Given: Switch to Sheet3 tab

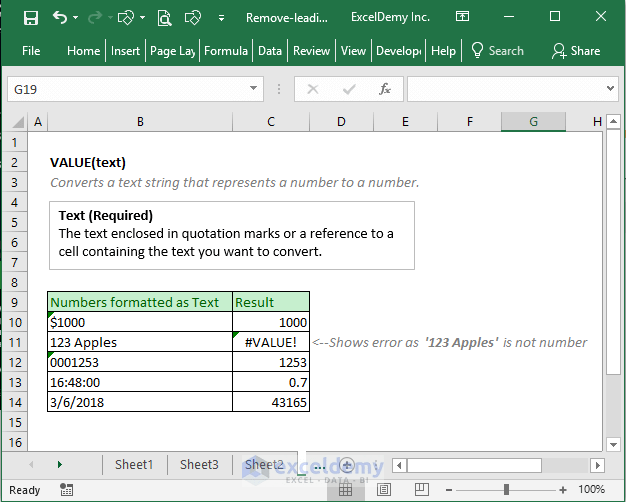Looking at the screenshot, I should coord(199,464).
